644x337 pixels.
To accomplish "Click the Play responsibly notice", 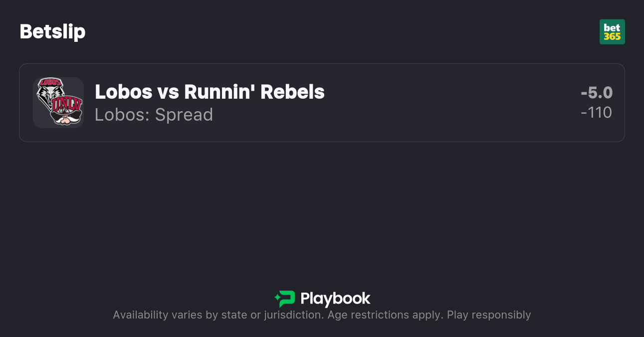I will pyautogui.click(x=489, y=315).
